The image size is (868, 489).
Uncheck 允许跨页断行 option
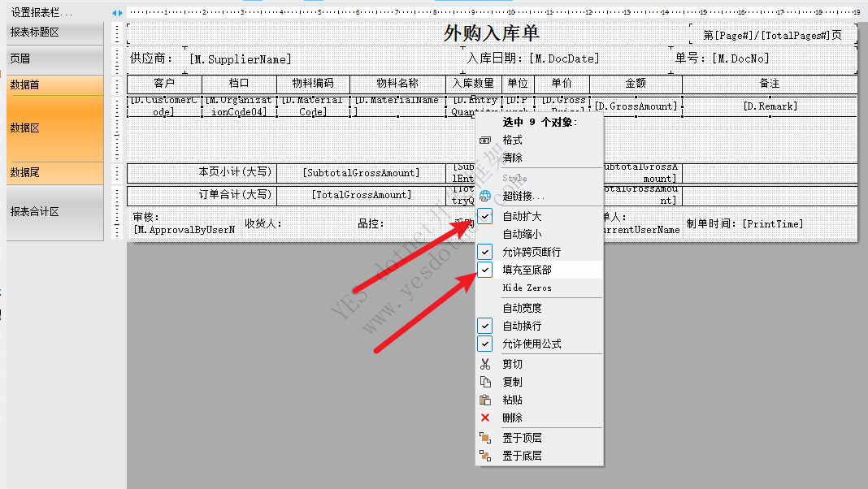coord(485,252)
